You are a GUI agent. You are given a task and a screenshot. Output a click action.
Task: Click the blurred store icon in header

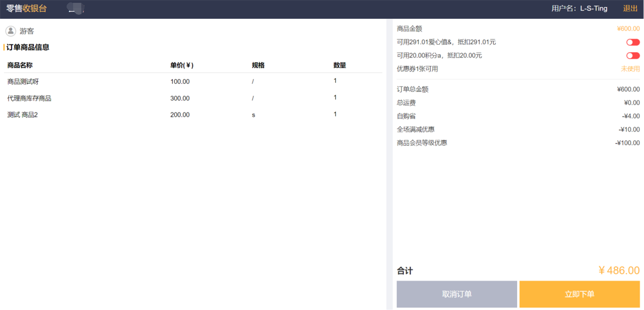76,9
